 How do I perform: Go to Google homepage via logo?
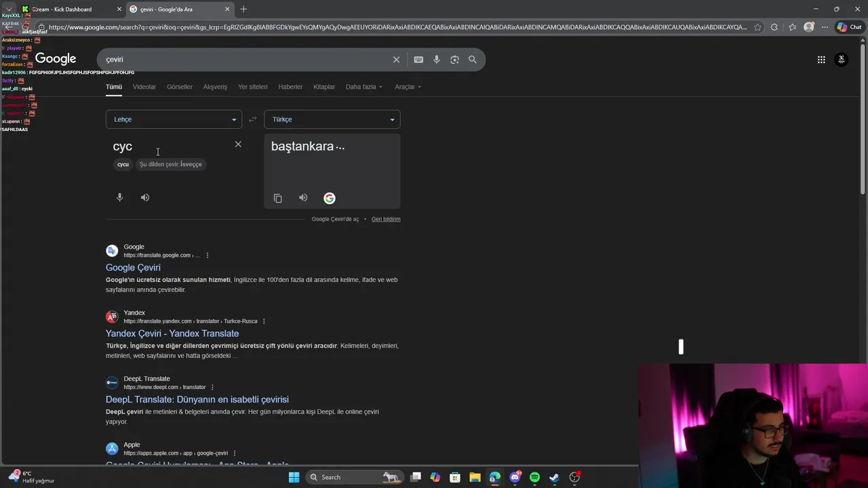click(56, 59)
